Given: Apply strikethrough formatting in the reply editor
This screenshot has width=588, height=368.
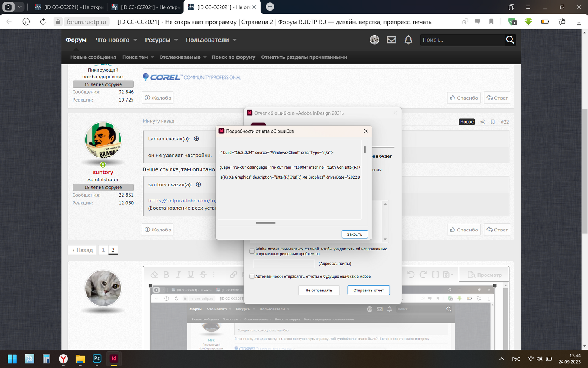Looking at the screenshot, I should 203,275.
